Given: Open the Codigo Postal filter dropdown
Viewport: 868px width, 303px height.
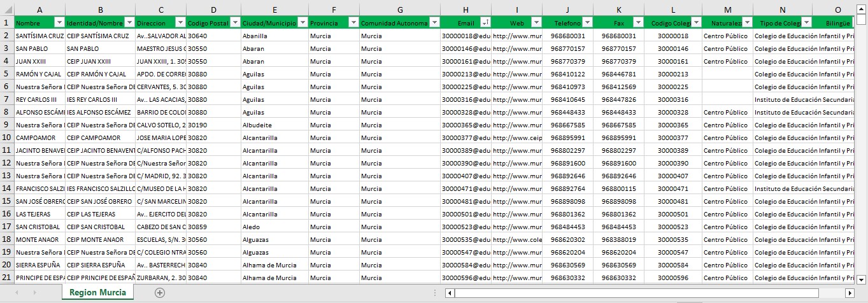Looking at the screenshot, I should click(233, 23).
